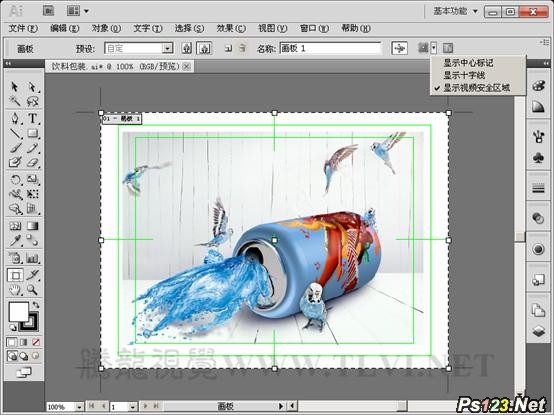Expand the status bar 画板 menu arrow

tap(281, 407)
